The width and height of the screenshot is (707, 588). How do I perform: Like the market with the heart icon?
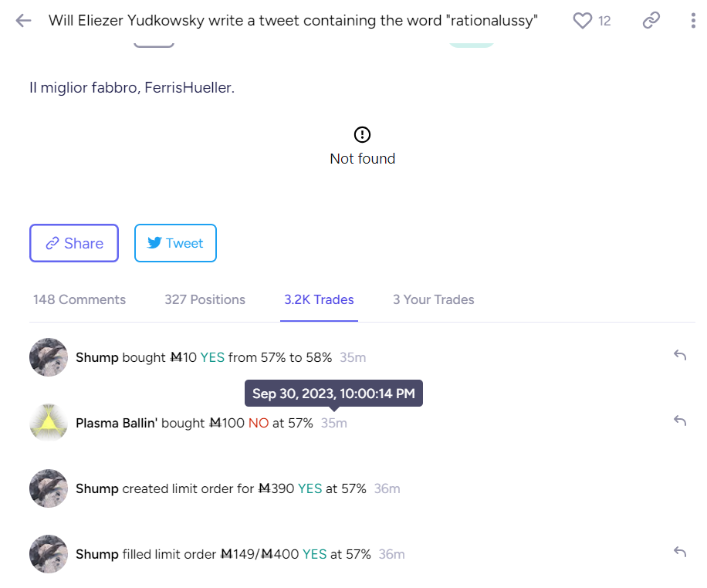(x=582, y=21)
